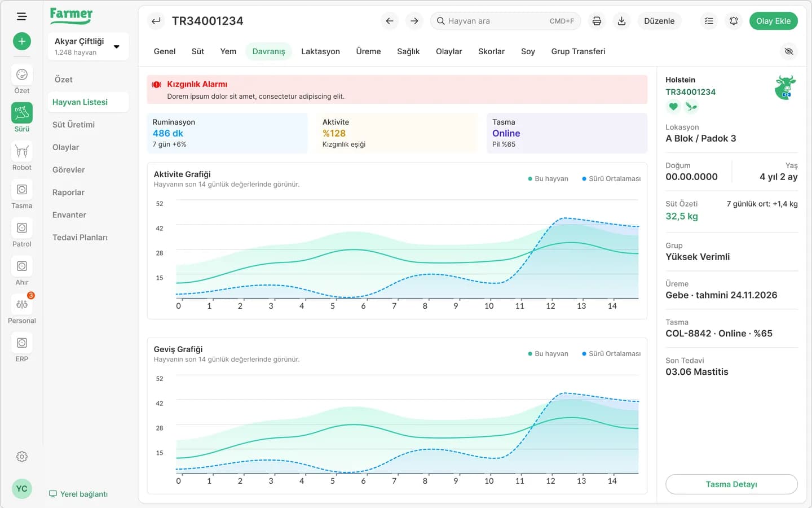Toggle Sürü Ortalaması legend in Geviş Grafiği
812x508 pixels.
pyautogui.click(x=611, y=353)
